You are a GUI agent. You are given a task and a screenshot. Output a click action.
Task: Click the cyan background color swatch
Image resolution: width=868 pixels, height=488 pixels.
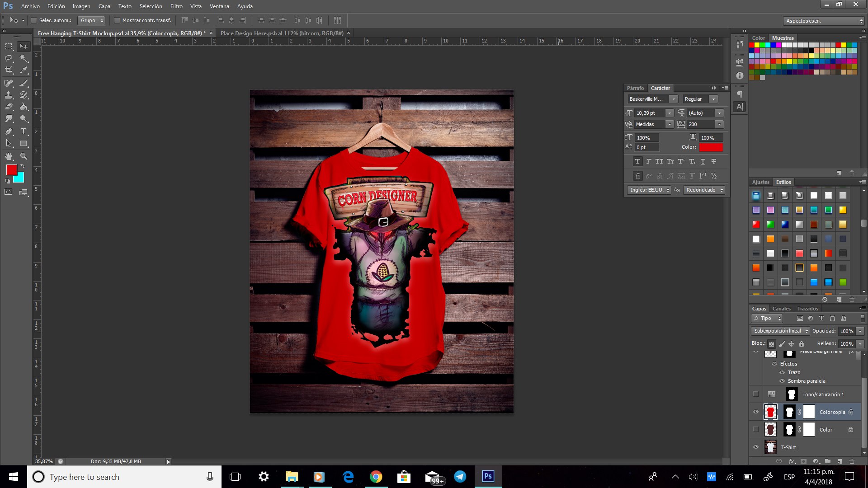pyautogui.click(x=20, y=178)
